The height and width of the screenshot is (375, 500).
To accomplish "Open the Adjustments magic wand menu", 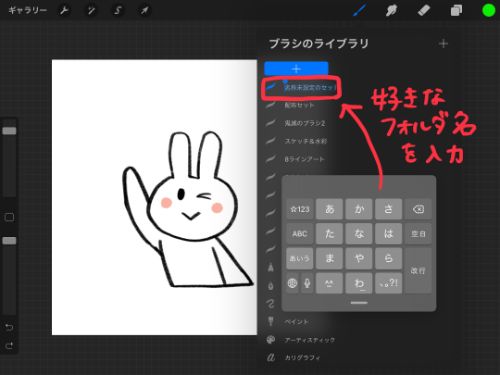I will (91, 11).
